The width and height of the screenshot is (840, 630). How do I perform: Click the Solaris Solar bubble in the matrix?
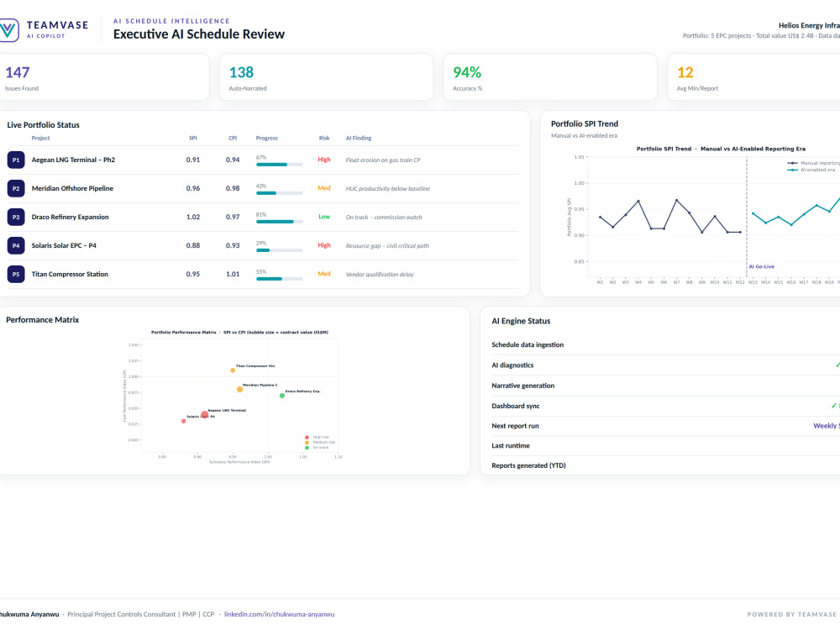pyautogui.click(x=184, y=421)
